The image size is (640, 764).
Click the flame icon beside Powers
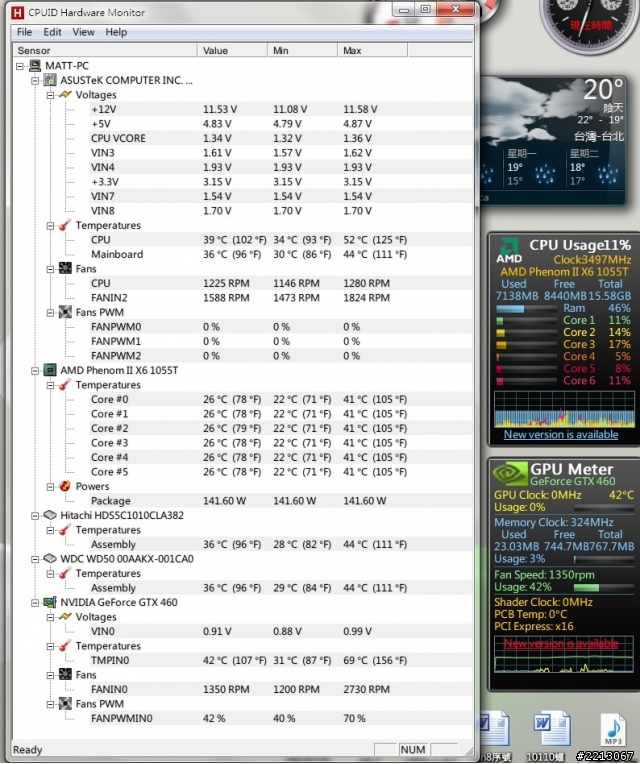point(65,486)
